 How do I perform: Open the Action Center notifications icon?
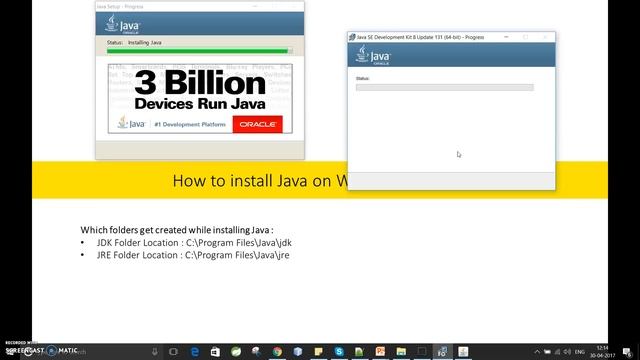click(x=627, y=352)
